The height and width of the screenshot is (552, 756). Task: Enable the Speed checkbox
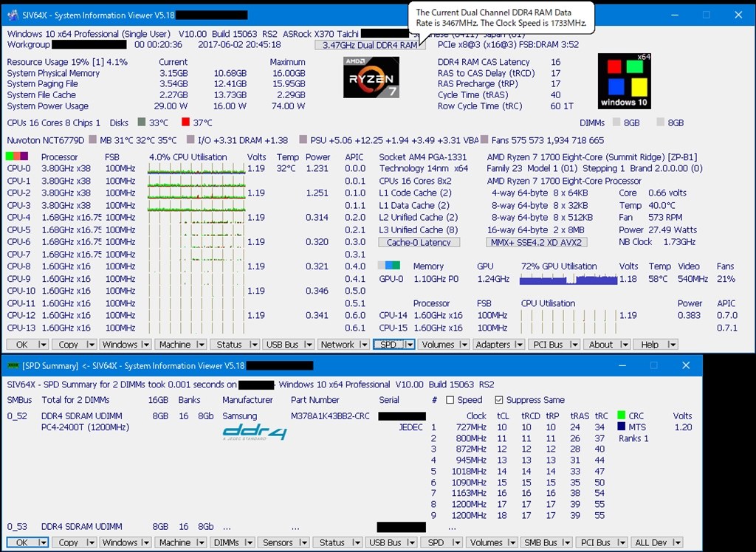click(x=450, y=400)
